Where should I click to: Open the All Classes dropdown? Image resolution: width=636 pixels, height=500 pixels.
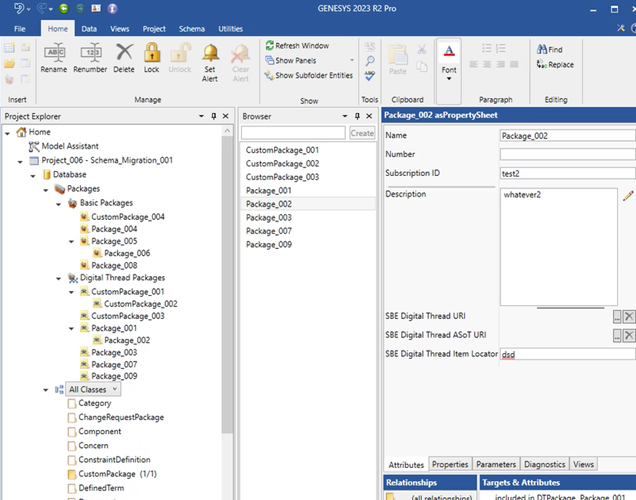click(115, 389)
